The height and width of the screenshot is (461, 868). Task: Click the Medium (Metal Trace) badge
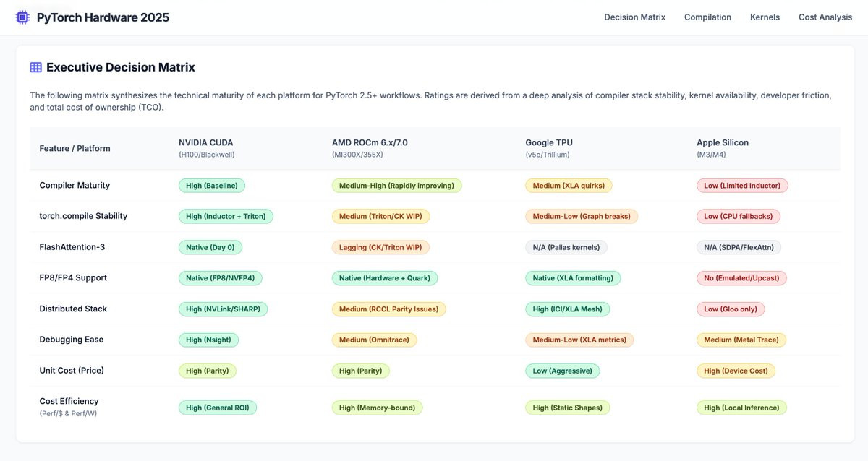741,340
